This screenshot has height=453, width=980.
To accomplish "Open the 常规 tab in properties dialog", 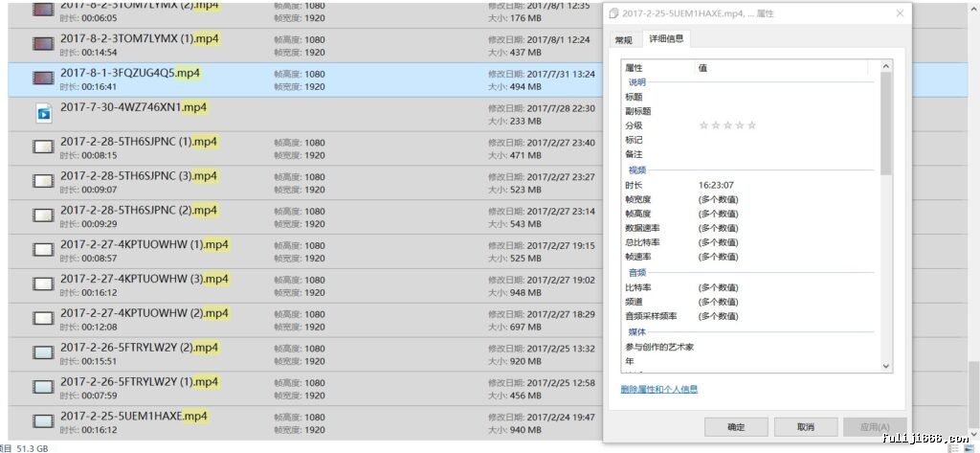I will (624, 40).
